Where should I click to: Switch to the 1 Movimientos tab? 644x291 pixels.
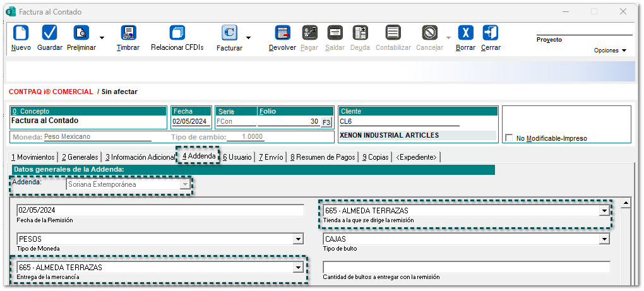33,157
